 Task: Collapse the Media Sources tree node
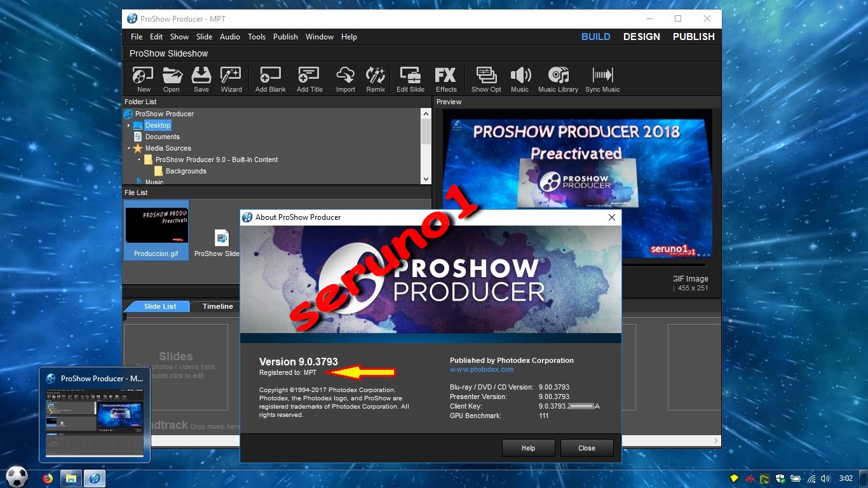(128, 148)
